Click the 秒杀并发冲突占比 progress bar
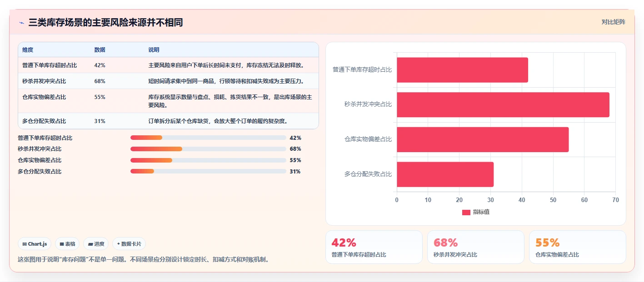The width and height of the screenshot is (644, 282). tap(208, 149)
